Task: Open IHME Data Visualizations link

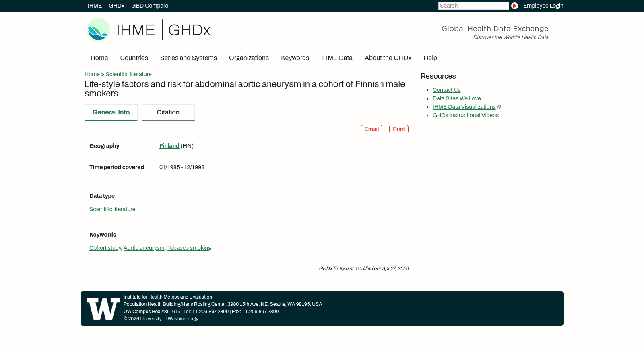Action: (464, 107)
